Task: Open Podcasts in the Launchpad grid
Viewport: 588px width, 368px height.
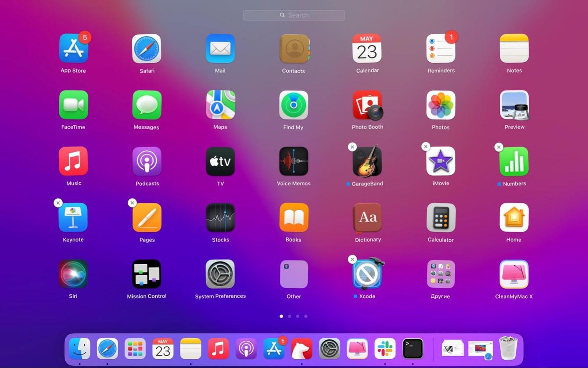Action: 147,161
